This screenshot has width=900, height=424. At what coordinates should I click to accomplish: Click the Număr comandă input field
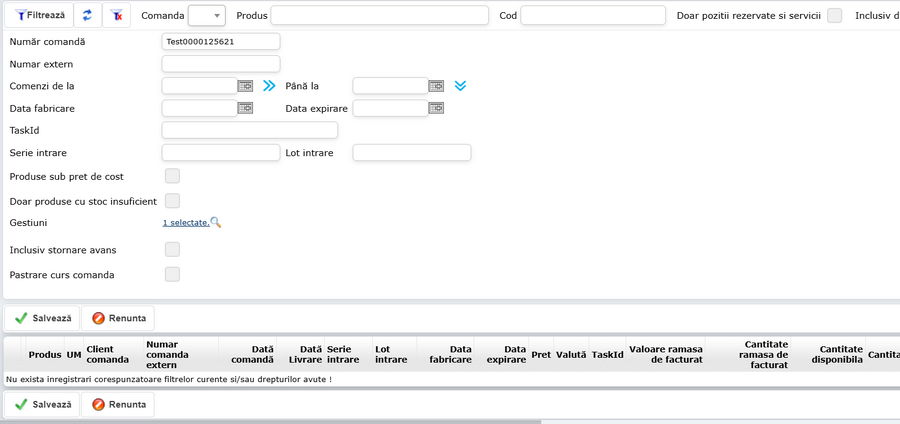(x=220, y=42)
